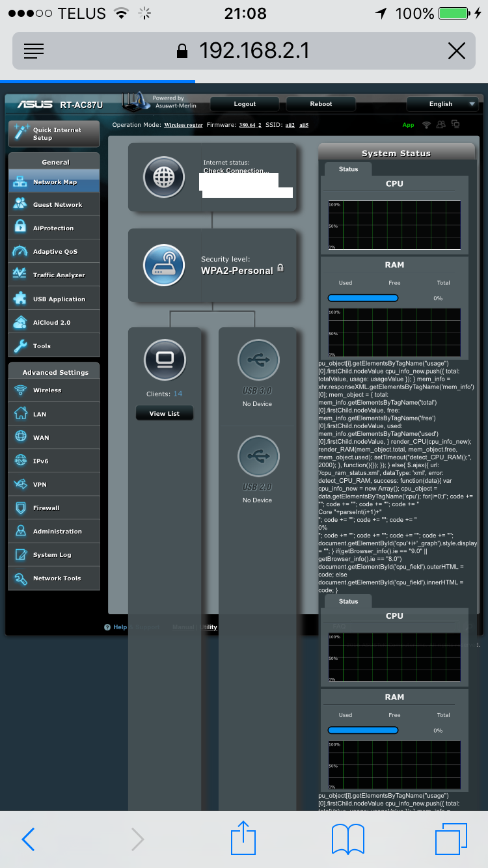Click the network connection status icon at header right
Viewport: 488px width, 868px height.
[456, 124]
